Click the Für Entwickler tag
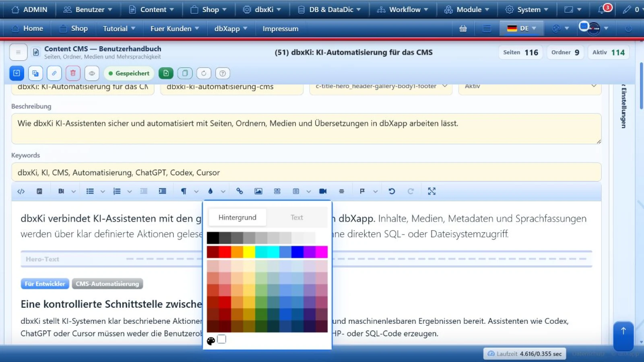Image resolution: width=644 pixels, height=362 pixels. point(45,284)
